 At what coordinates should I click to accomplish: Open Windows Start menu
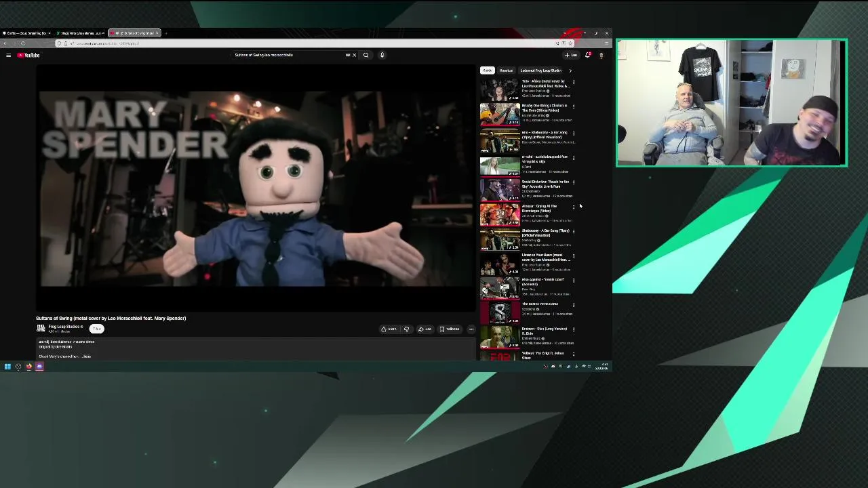(7, 367)
